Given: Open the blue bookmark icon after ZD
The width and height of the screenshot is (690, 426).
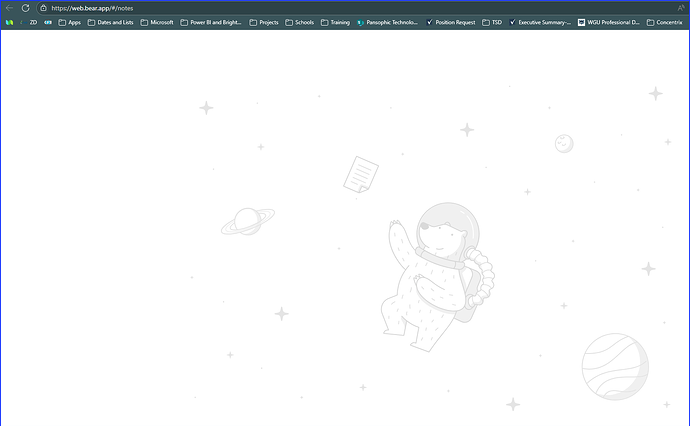Looking at the screenshot, I should point(48,22).
